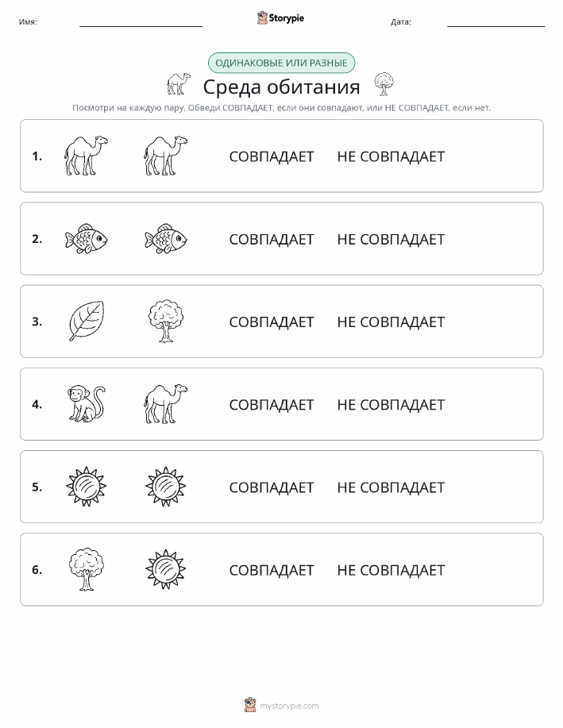Choose НЕ СОВПАДАЕТ for row 4

[391, 404]
